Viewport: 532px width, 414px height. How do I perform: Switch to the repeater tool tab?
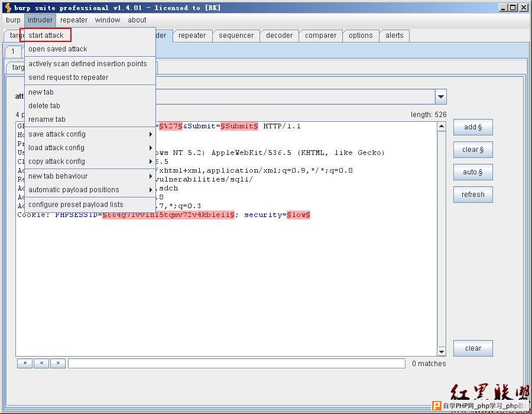(x=192, y=35)
